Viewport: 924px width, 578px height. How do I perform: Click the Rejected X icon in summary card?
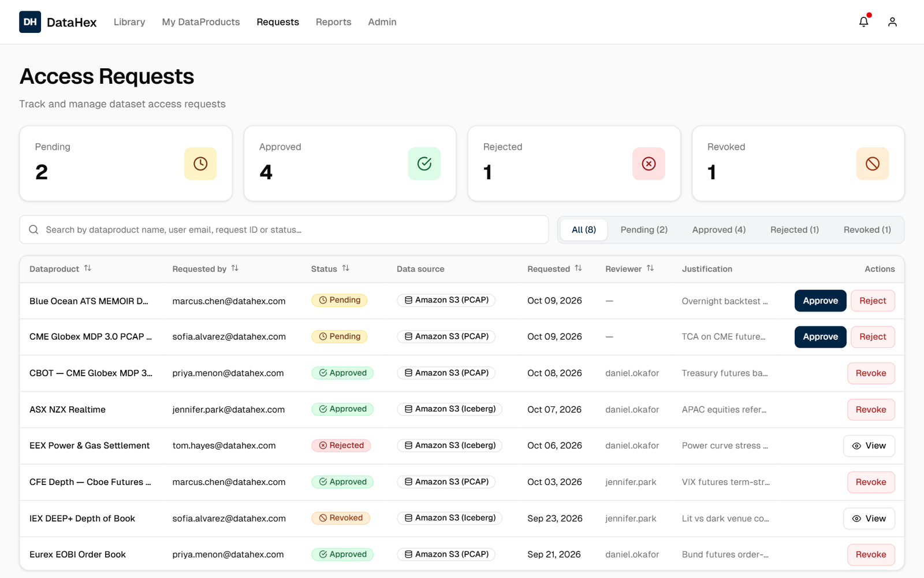(649, 164)
